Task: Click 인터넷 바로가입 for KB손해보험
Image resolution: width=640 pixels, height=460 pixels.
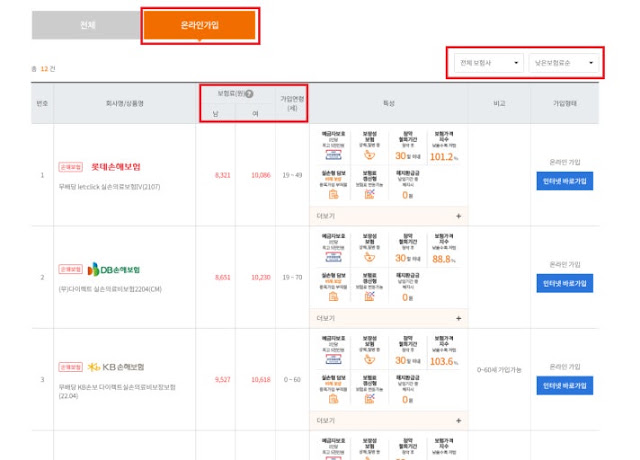Action: click(564, 386)
